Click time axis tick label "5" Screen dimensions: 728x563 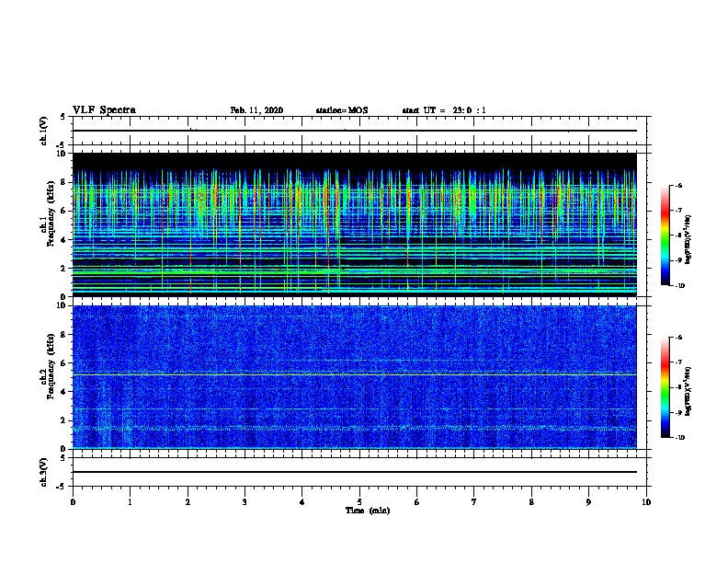coord(359,502)
